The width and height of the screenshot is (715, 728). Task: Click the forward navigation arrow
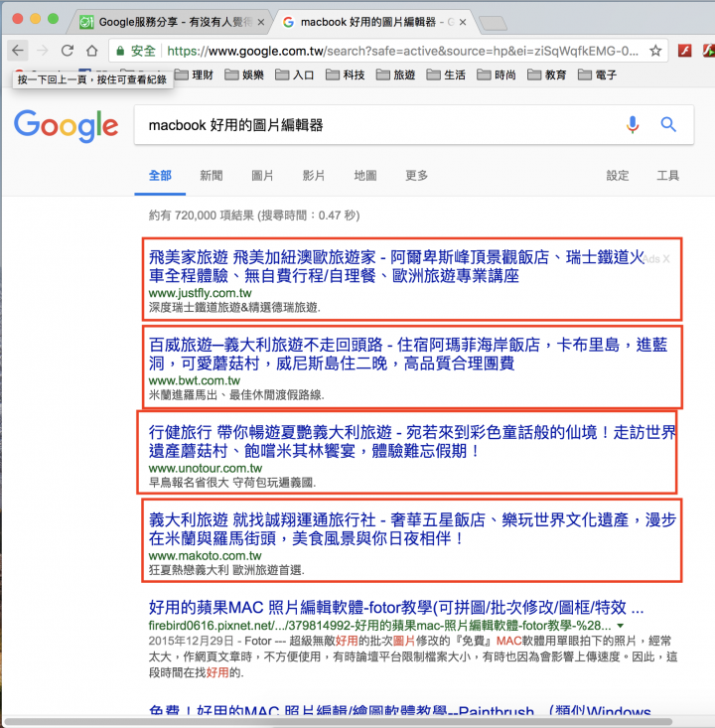(43, 50)
